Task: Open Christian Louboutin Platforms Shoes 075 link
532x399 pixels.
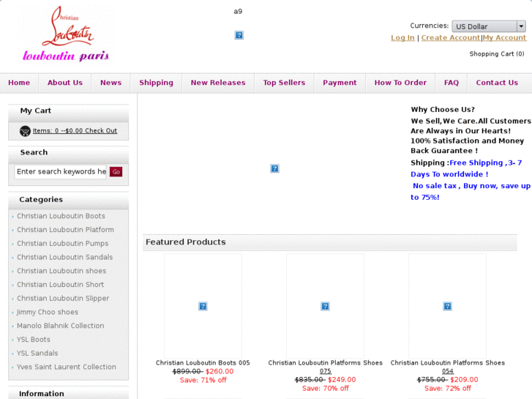Action: 325,367
